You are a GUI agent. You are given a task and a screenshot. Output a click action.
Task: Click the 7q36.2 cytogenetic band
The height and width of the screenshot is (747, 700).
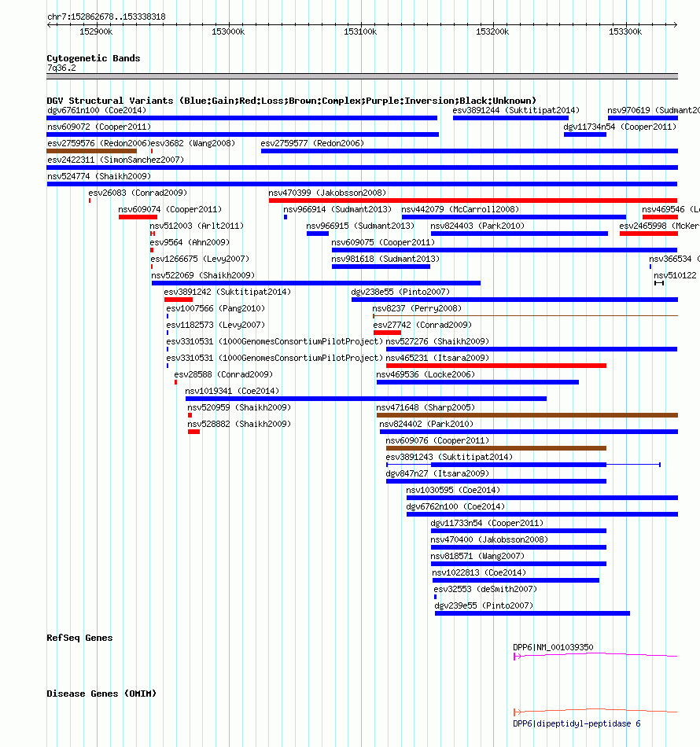[362, 76]
